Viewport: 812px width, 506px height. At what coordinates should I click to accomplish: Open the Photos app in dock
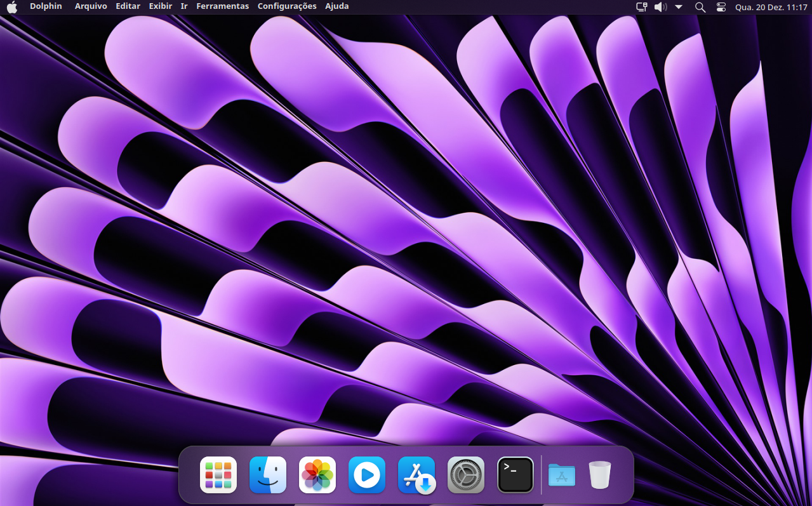tap(317, 475)
